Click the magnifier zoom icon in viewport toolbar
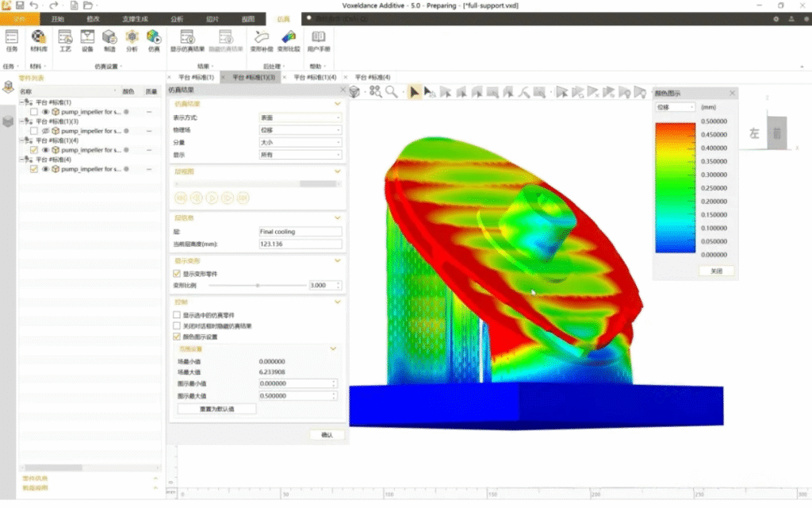Image resolution: width=812 pixels, height=508 pixels. [x=391, y=92]
